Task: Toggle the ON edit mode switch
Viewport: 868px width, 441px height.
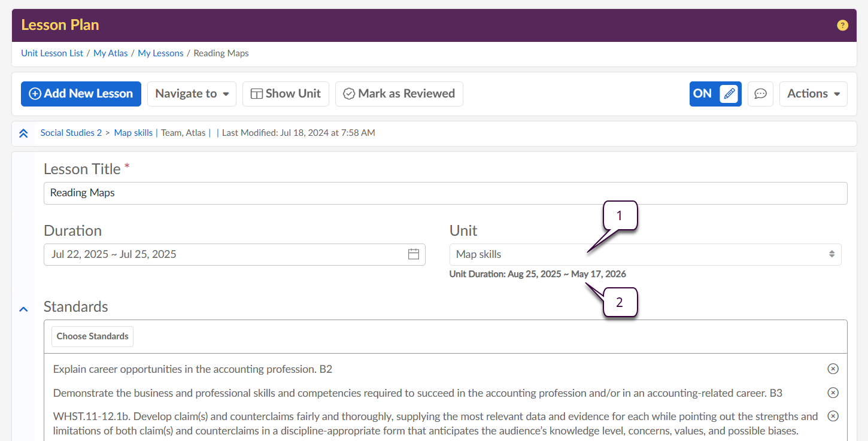Action: click(x=715, y=94)
